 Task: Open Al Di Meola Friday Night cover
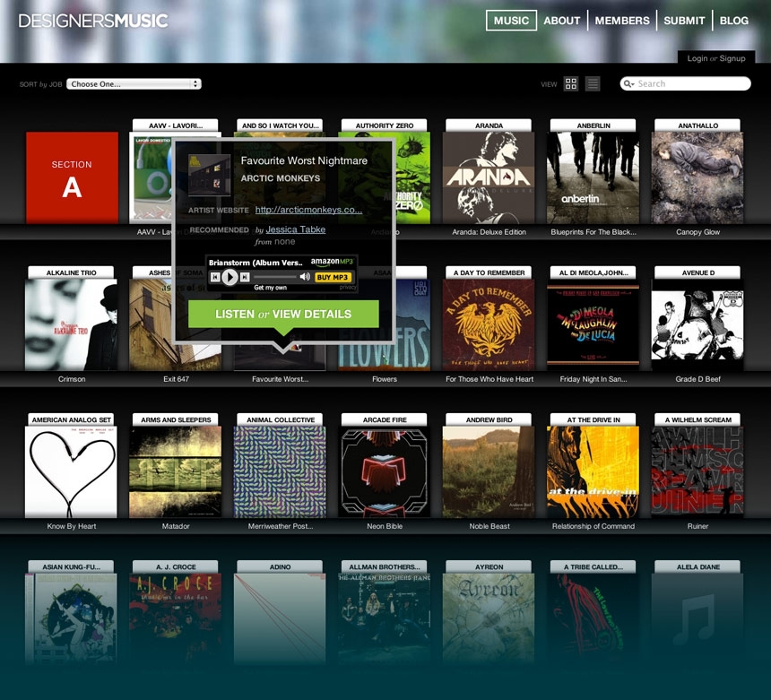pyautogui.click(x=593, y=325)
